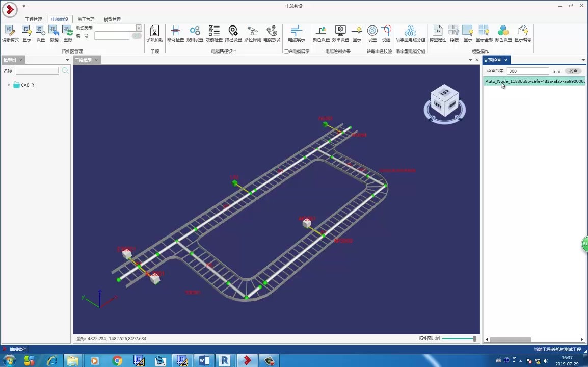Open the 三维模型 view tab list dropdown
The image size is (588, 367).
tap(470, 60)
